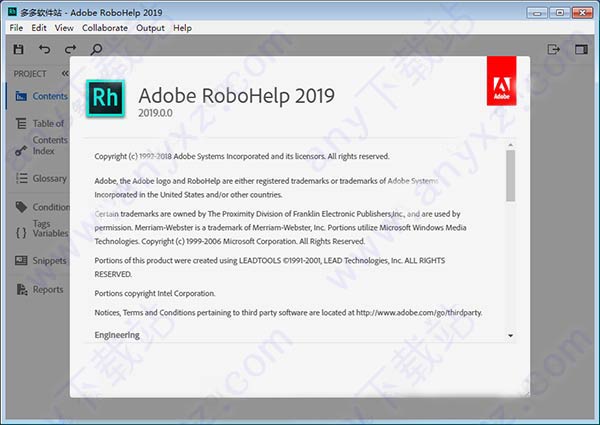Open the Glossary list icon
Image resolution: width=600 pixels, height=425 pixels.
click(21, 178)
